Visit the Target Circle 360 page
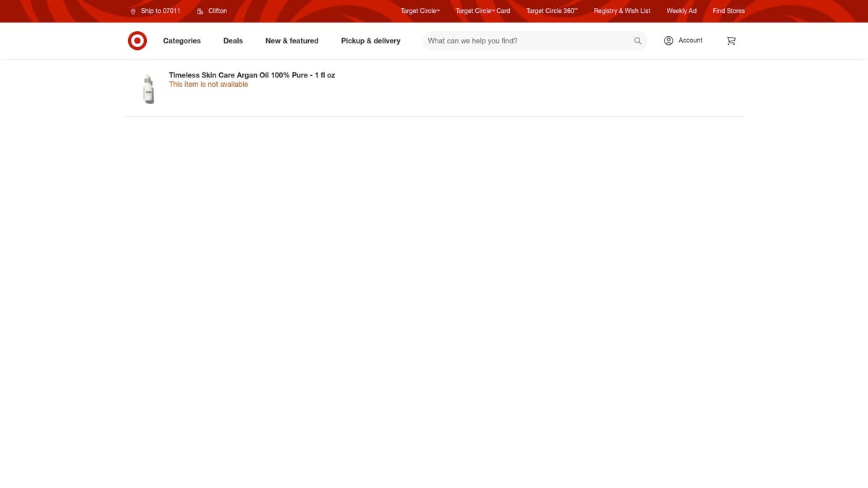This screenshot has height=488, width=868. click(x=551, y=12)
